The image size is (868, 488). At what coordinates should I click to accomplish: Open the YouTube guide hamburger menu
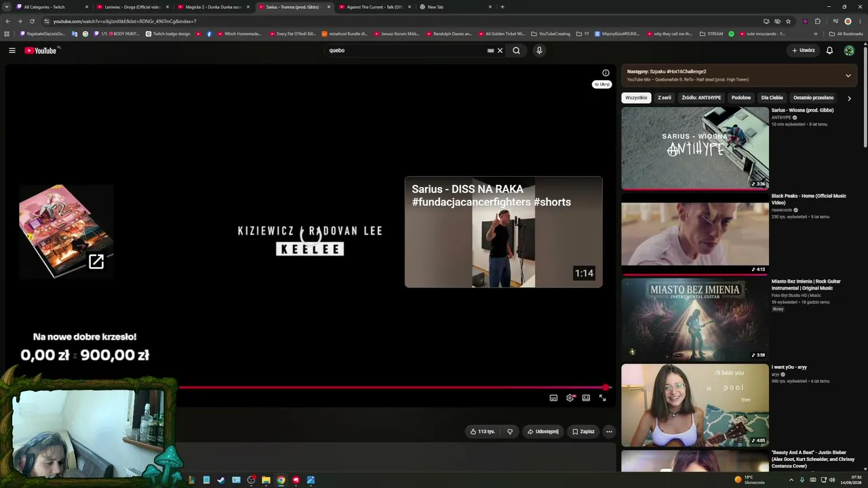12,50
